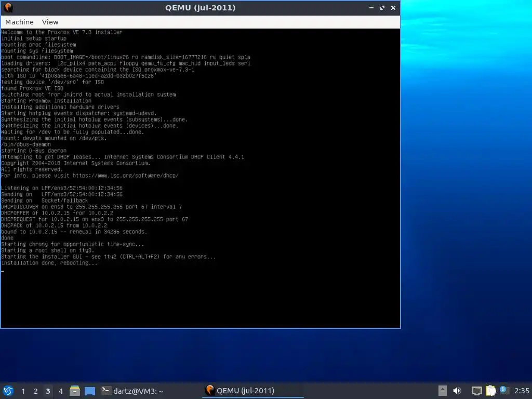Open the clipboard manager tray icon
The image size is (532, 399).
pos(490,391)
